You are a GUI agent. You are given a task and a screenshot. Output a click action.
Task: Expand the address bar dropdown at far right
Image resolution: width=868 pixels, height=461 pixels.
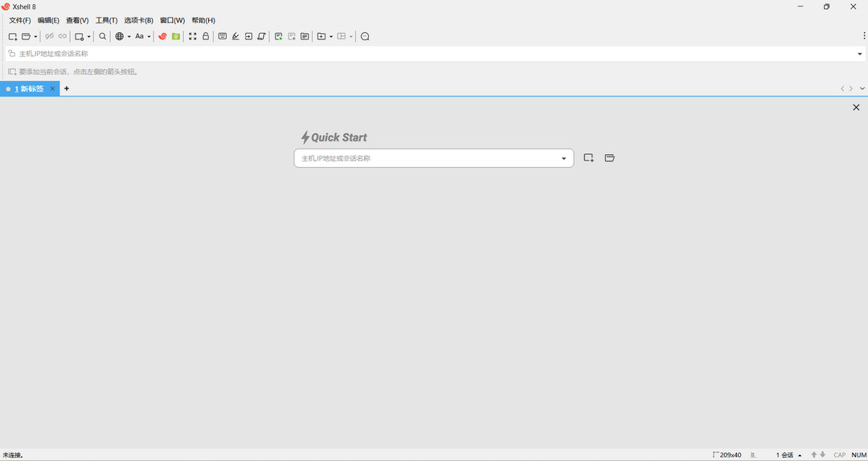[859, 54]
